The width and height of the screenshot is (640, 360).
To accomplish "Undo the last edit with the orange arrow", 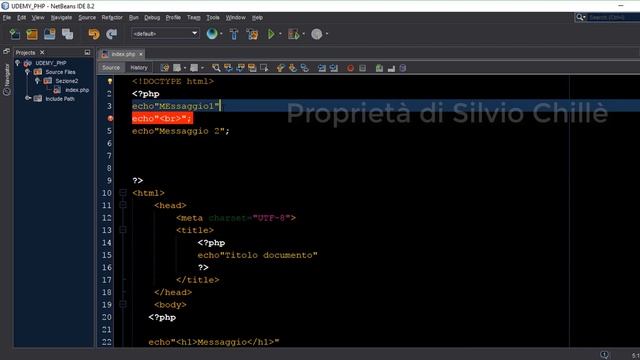I will click(94, 34).
